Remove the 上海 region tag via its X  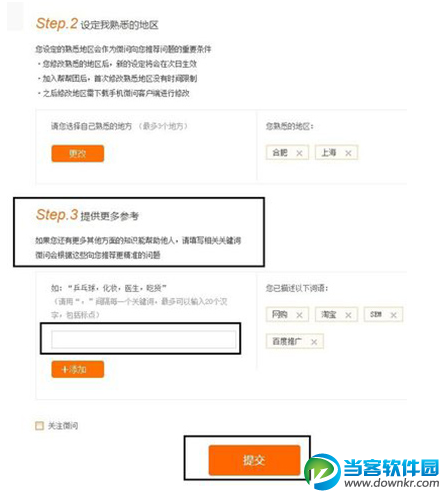point(348,153)
